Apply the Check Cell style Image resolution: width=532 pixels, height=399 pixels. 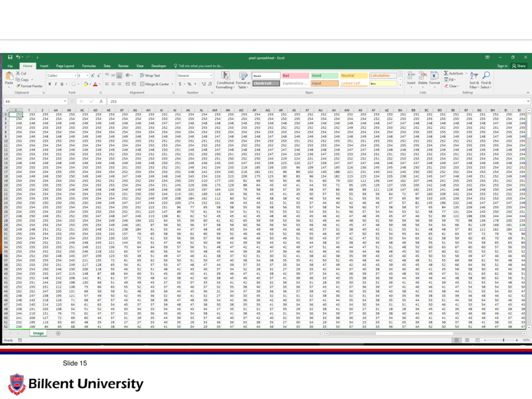pyautogui.click(x=266, y=83)
